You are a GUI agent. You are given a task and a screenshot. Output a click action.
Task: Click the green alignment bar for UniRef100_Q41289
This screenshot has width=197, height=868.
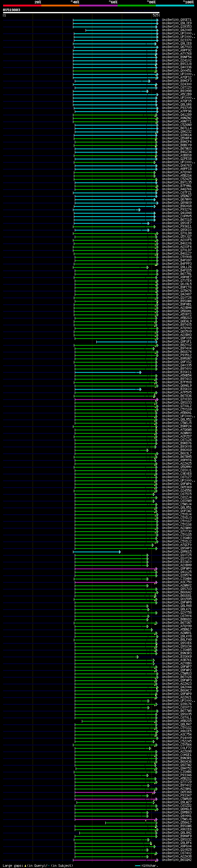(115, 115)
